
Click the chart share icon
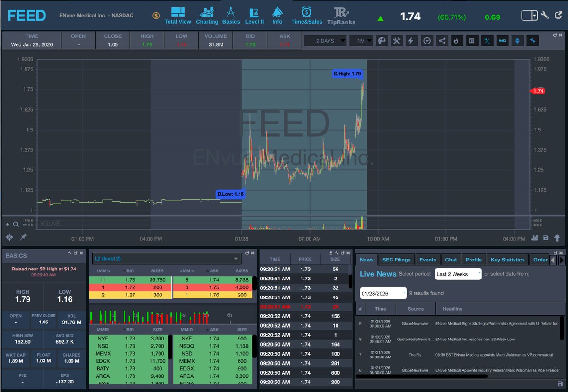(x=442, y=41)
